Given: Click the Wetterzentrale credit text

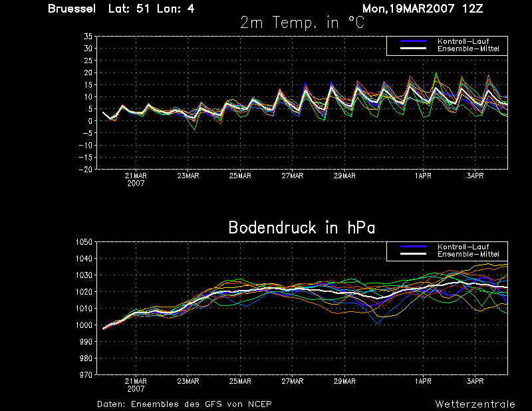Looking at the screenshot, I should pyautogui.click(x=475, y=404).
